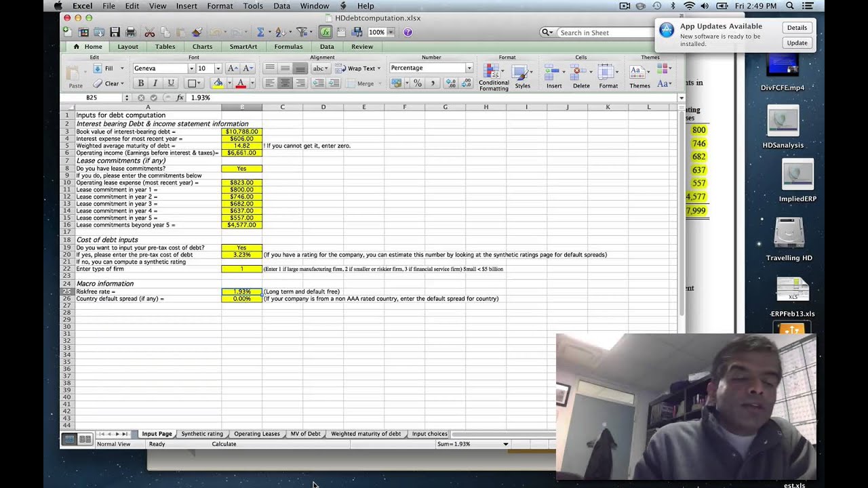The height and width of the screenshot is (488, 868).
Task: Click the Themes button in ribbon
Action: coord(639,77)
